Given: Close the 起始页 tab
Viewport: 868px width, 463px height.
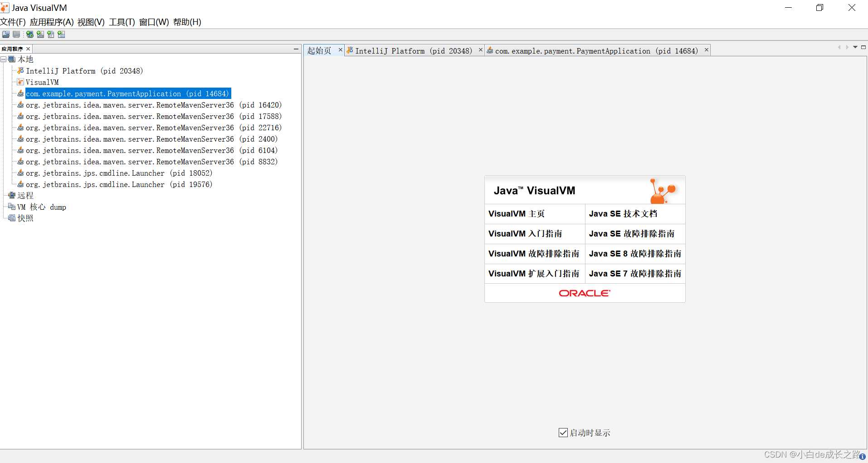Looking at the screenshot, I should tap(341, 50).
